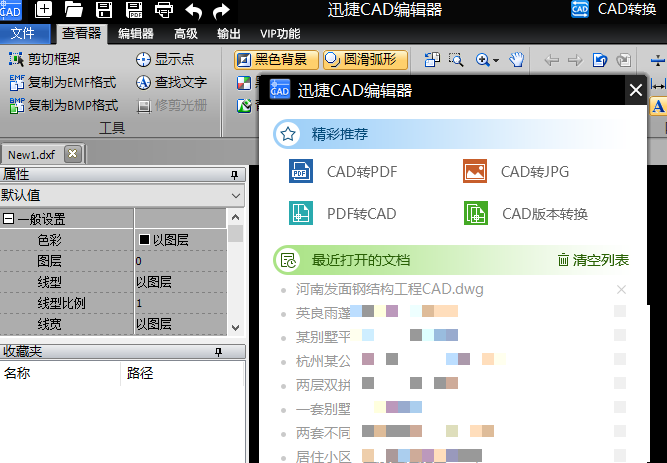667x463 pixels.
Task: Open the CAD版本转换 tool
Action: click(526, 213)
